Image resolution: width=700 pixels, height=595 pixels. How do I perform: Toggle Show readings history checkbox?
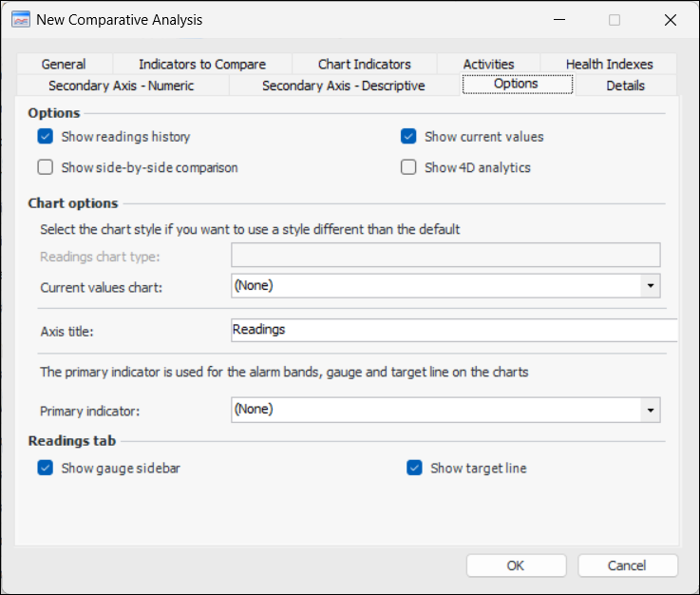46,137
